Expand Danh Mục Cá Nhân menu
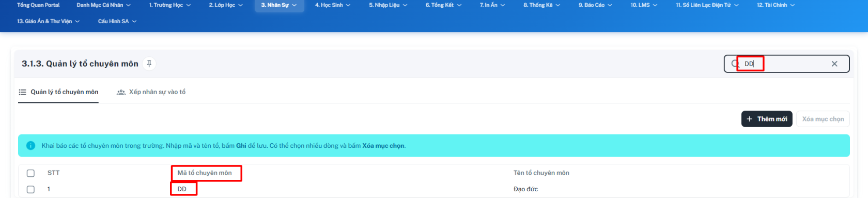 [103, 5]
